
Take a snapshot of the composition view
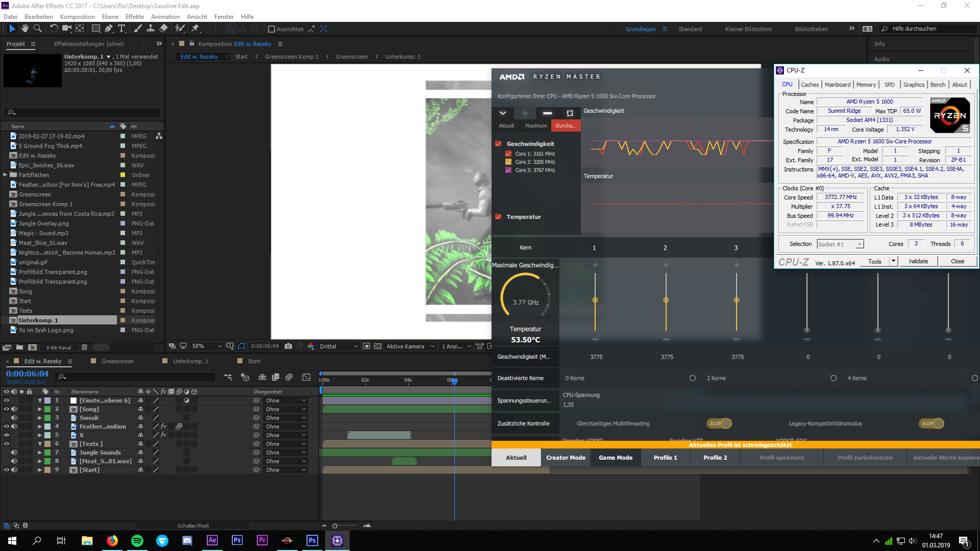click(288, 346)
